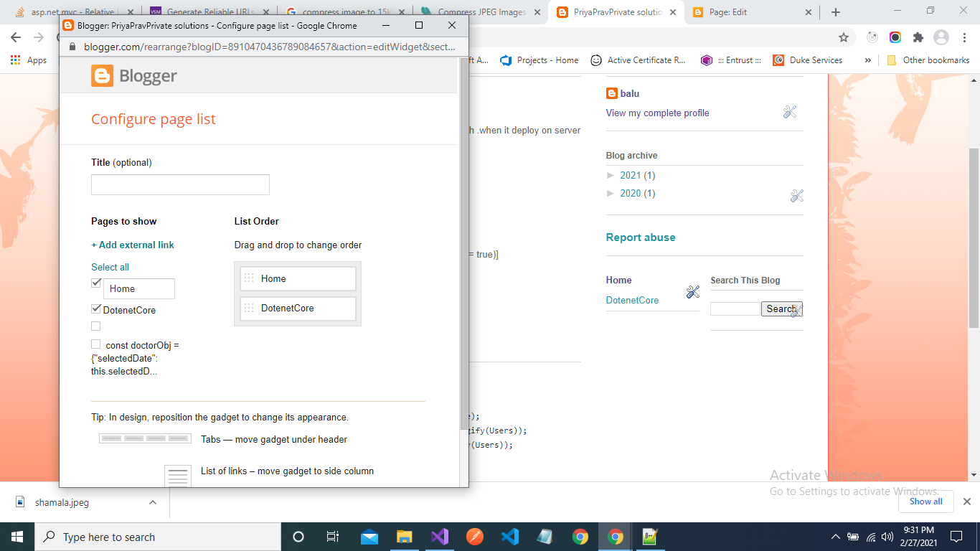Click the Apps grid icon in bookmarks bar

click(x=16, y=60)
